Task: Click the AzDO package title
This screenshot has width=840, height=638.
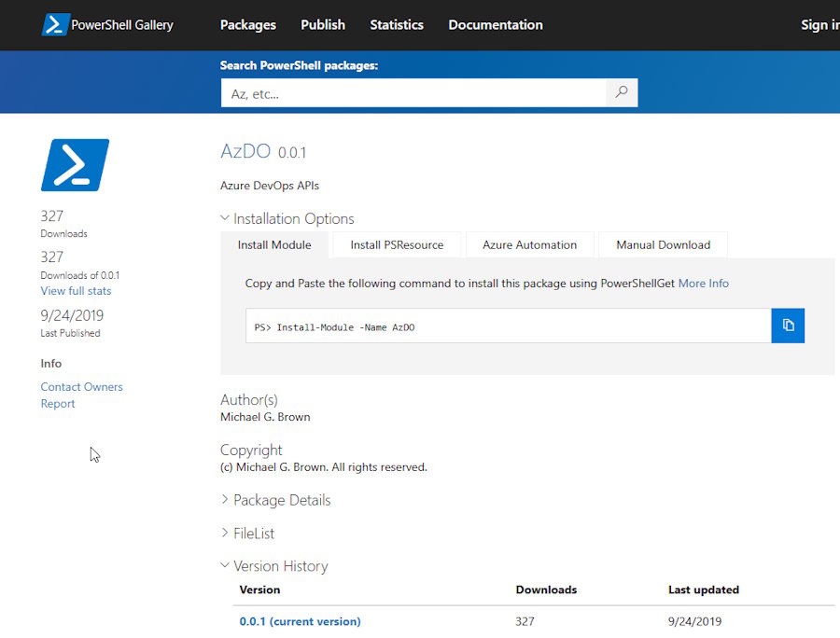Action: coord(245,151)
